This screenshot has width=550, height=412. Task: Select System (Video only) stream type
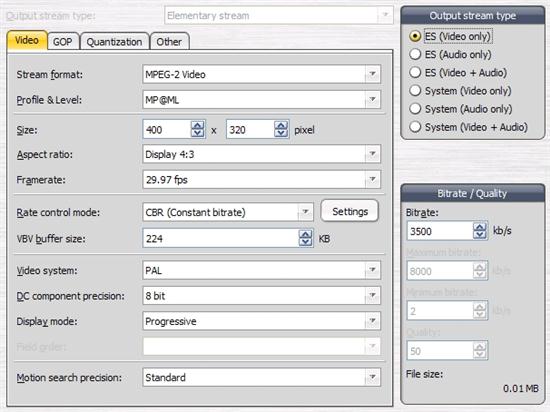click(461, 91)
